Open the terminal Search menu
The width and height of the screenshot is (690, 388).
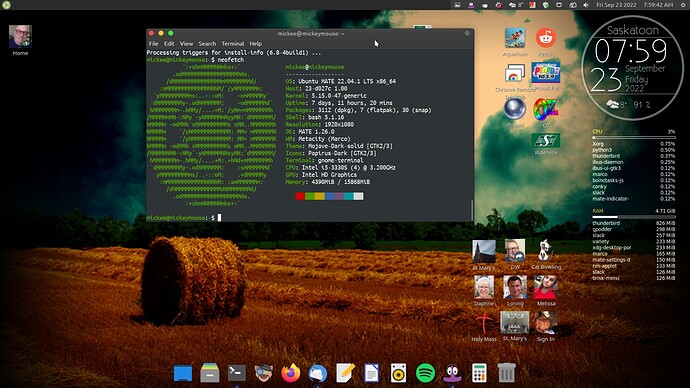[x=207, y=44]
